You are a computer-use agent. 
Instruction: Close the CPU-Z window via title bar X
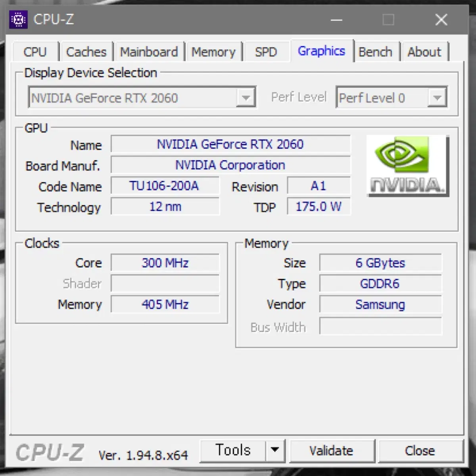[x=441, y=19]
